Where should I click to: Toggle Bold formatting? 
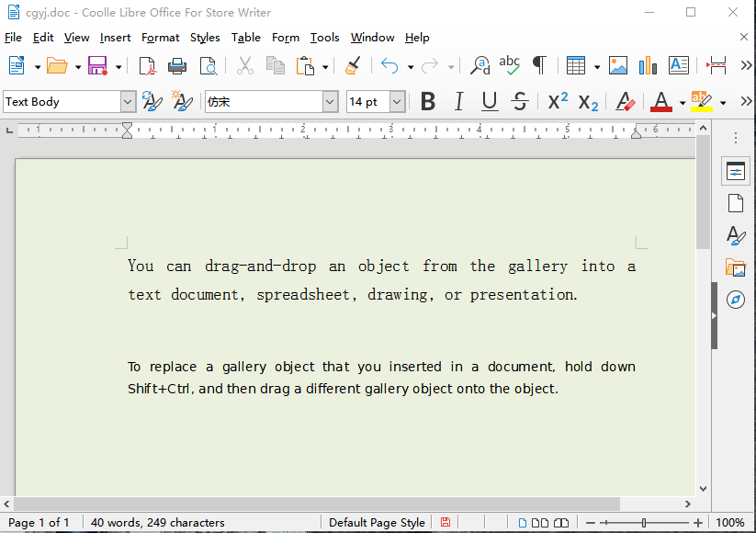pos(427,102)
